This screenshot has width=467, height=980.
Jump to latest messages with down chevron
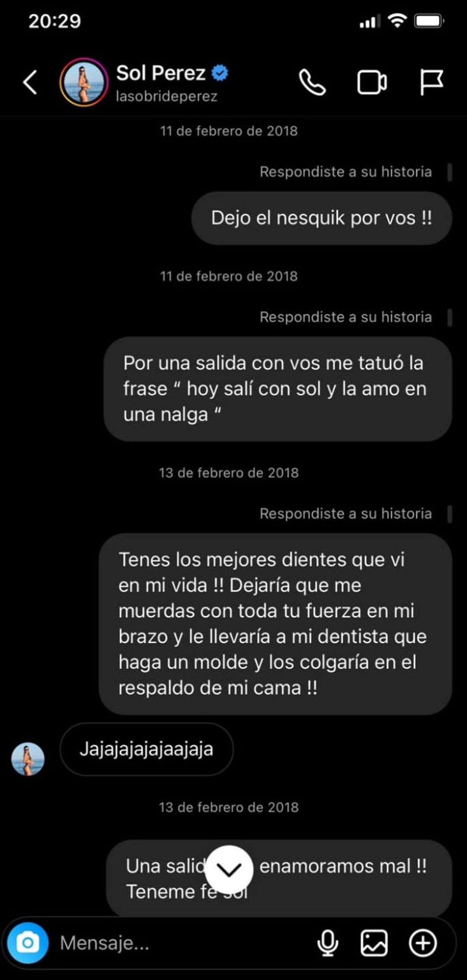[x=229, y=870]
